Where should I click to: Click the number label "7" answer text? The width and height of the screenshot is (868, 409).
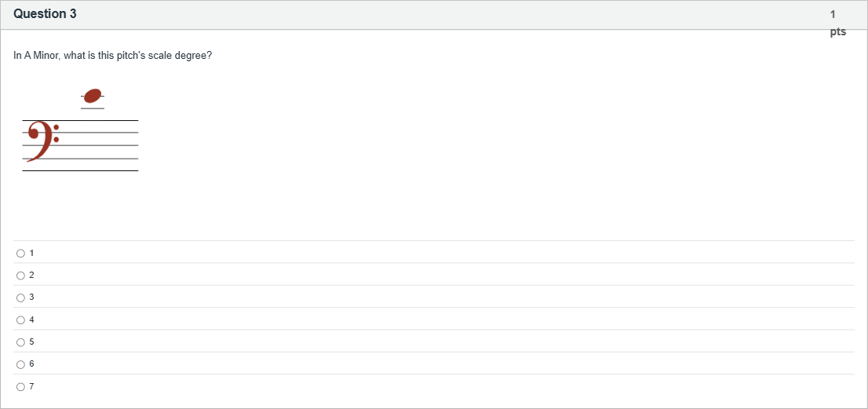[32, 386]
